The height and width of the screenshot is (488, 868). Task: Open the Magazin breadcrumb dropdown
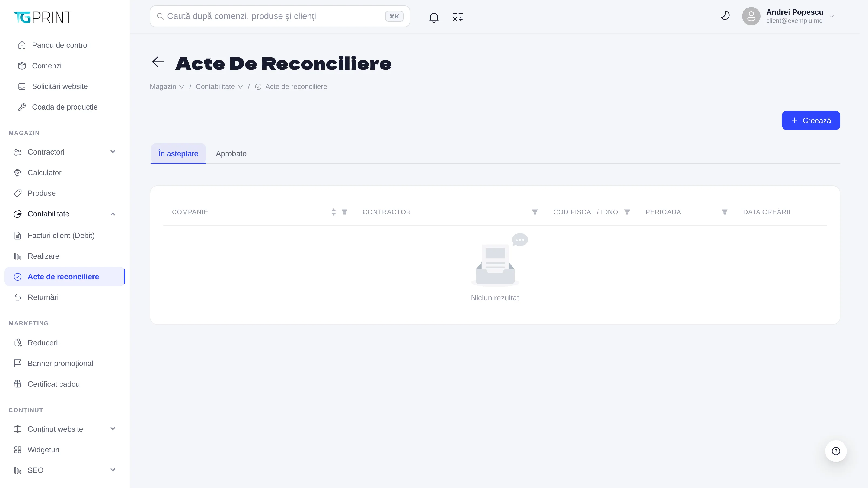167,86
